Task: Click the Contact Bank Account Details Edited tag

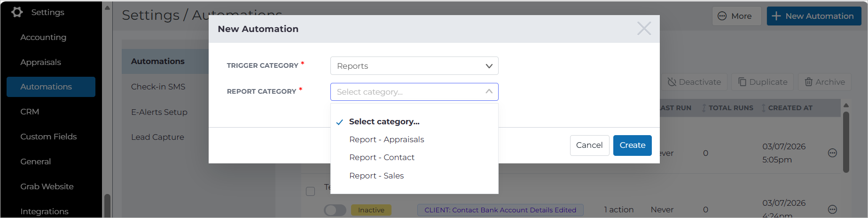Action: point(500,210)
